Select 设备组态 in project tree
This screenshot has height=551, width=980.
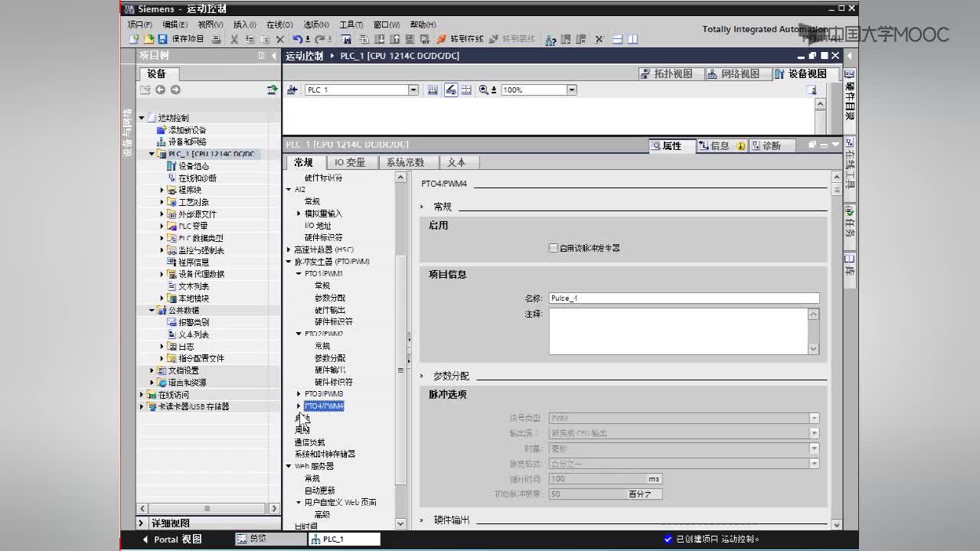(x=194, y=166)
